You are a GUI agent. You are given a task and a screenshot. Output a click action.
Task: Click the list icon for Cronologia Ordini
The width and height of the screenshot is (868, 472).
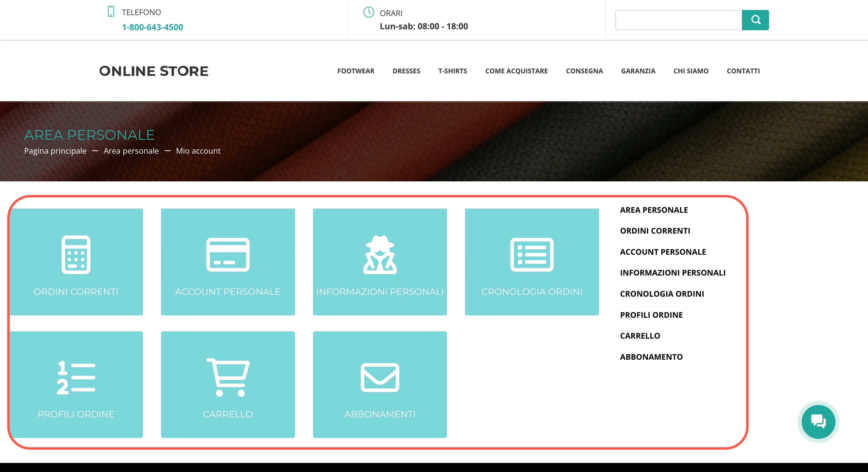coord(532,254)
